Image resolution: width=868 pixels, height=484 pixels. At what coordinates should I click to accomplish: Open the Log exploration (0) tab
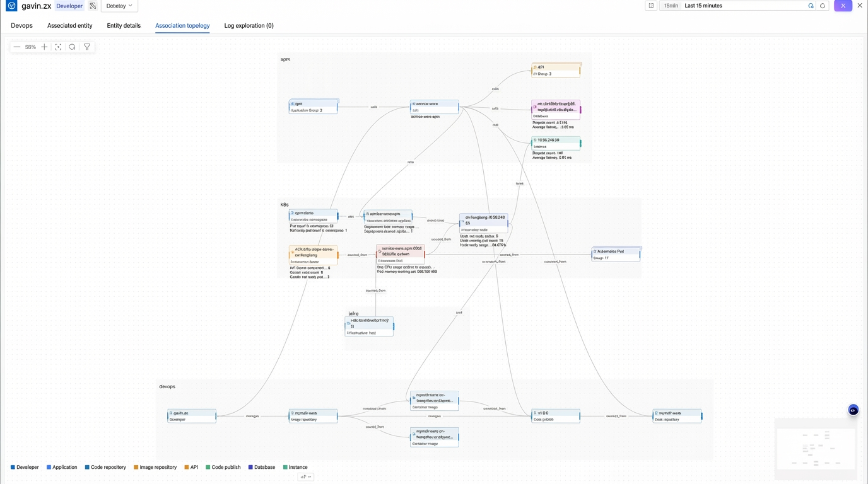pyautogui.click(x=249, y=26)
